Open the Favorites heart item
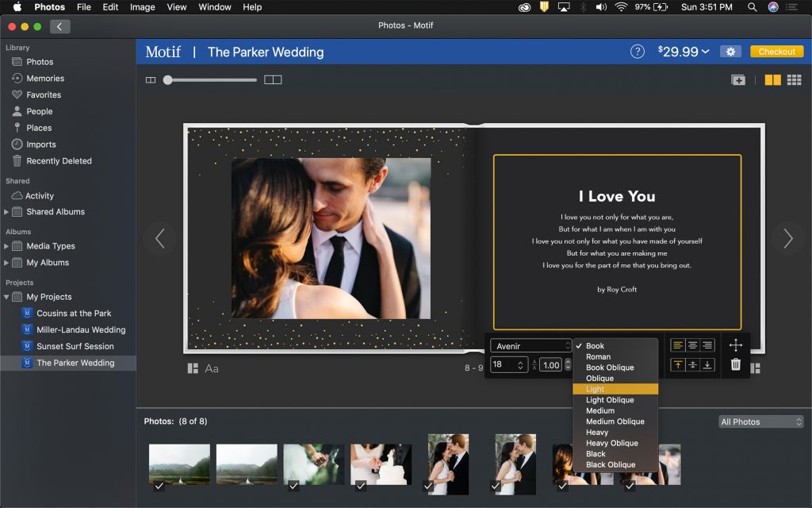812x508 pixels. coord(36,95)
